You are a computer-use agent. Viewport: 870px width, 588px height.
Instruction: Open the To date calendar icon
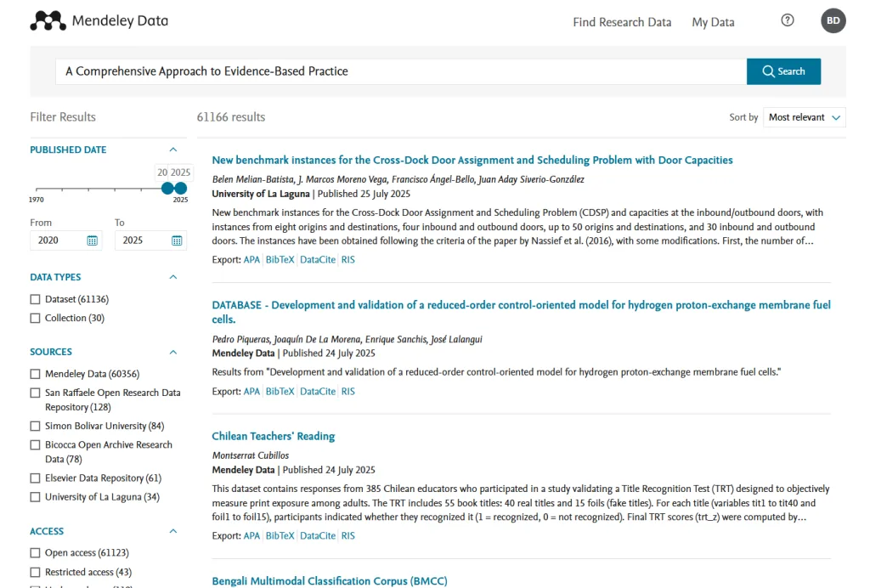coord(177,240)
